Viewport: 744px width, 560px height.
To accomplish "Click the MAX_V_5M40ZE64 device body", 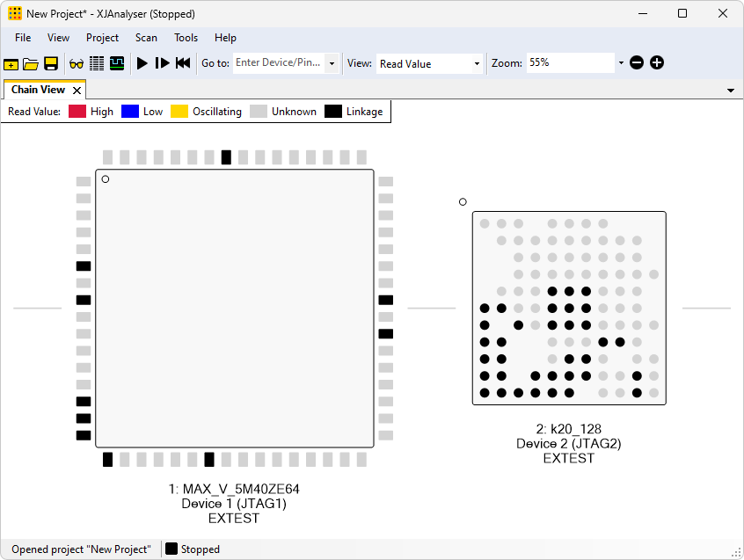I will pos(234,308).
